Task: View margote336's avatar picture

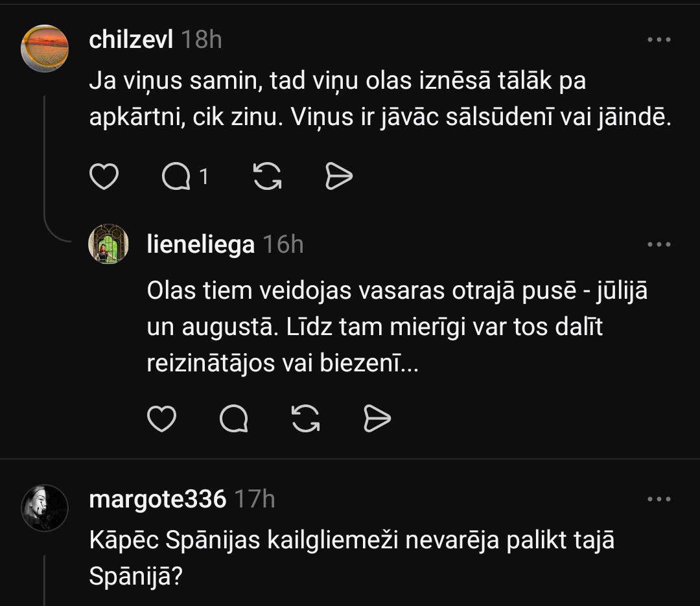Action: (45, 507)
